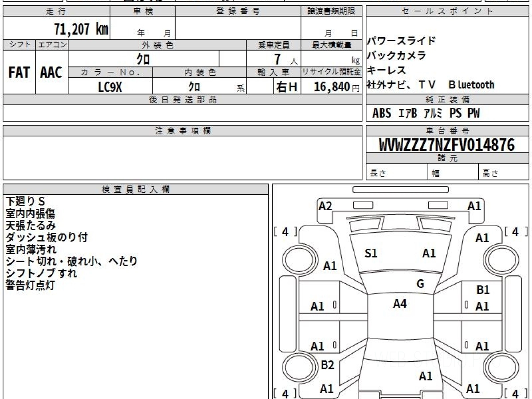
Task: Select the 検査員記入欄 header
Action: (136, 189)
